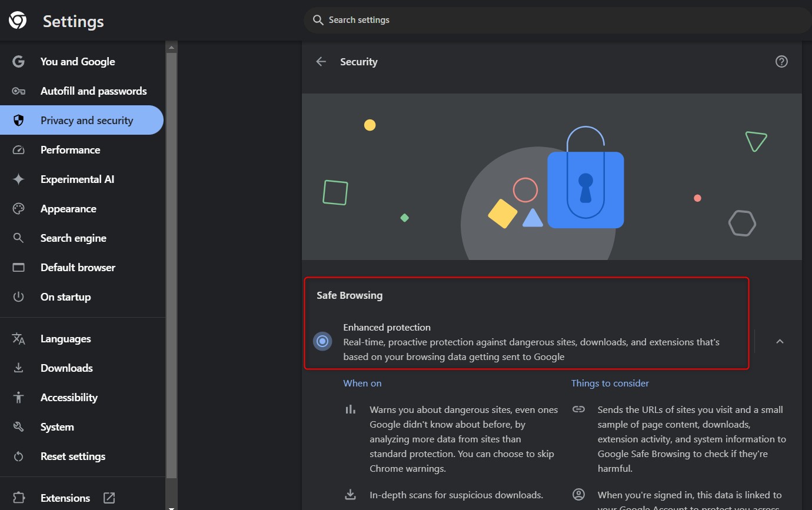Click the Extensions external link icon
Screen dimensions: 812x510
109,498
